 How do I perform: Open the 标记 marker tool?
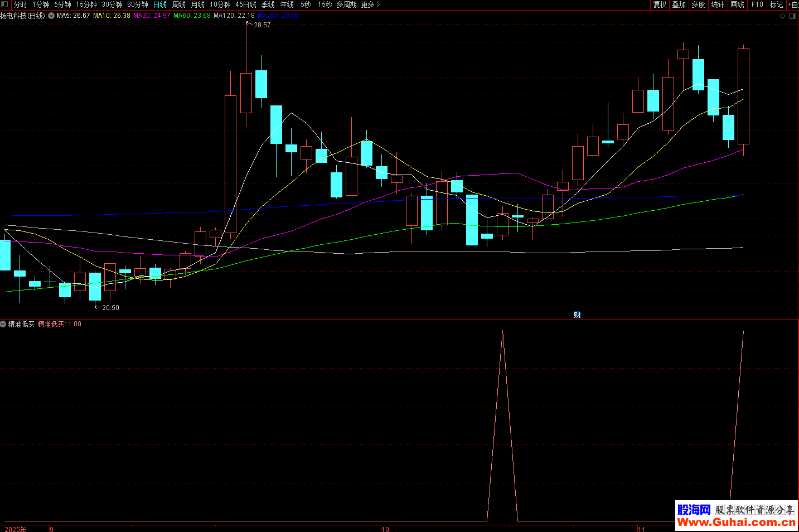coord(776,4)
